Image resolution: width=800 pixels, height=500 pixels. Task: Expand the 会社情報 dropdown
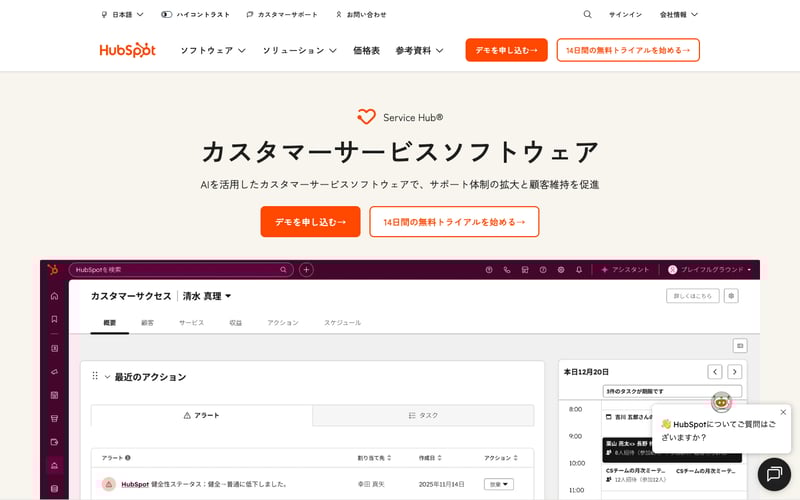(678, 14)
